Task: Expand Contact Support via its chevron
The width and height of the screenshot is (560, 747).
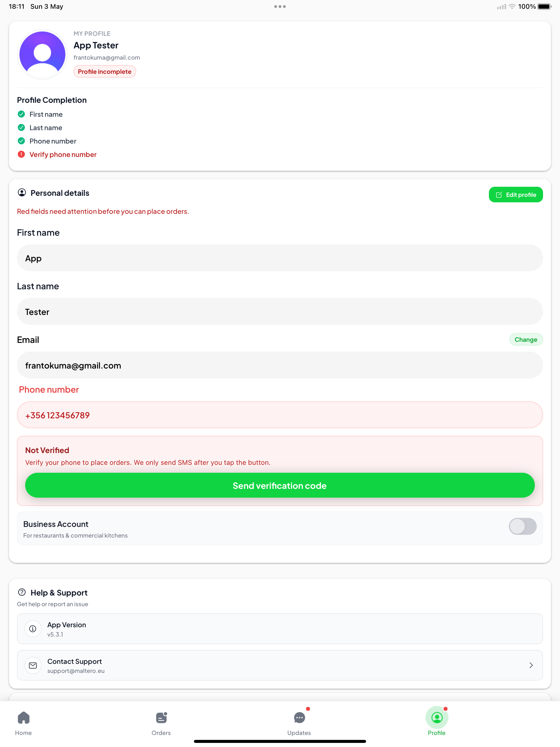Action: point(531,665)
